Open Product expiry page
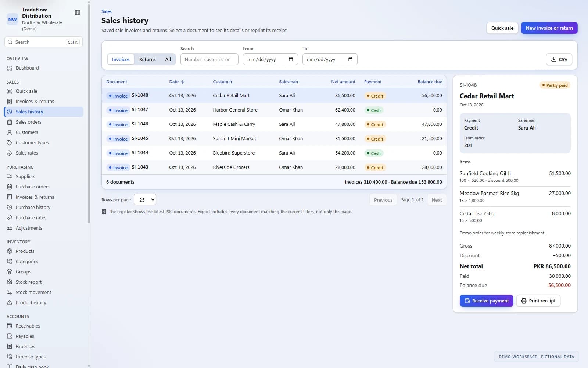The height and width of the screenshot is (368, 588). (44, 303)
